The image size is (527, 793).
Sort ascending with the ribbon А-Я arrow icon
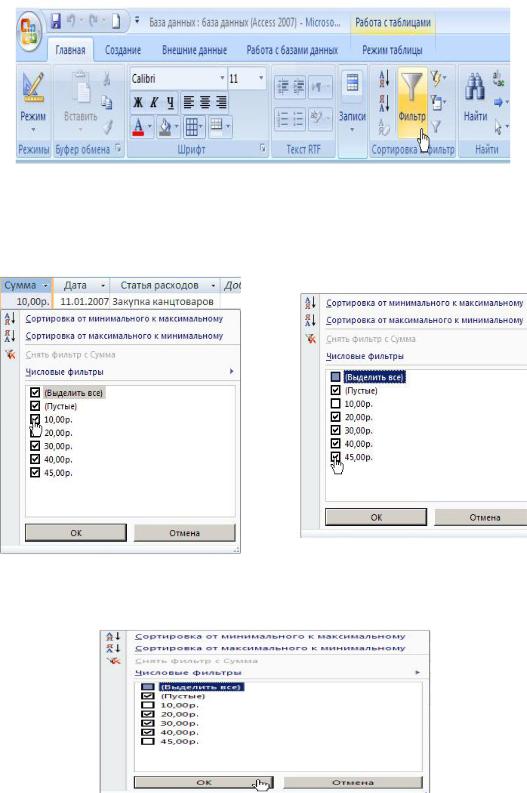(x=384, y=79)
